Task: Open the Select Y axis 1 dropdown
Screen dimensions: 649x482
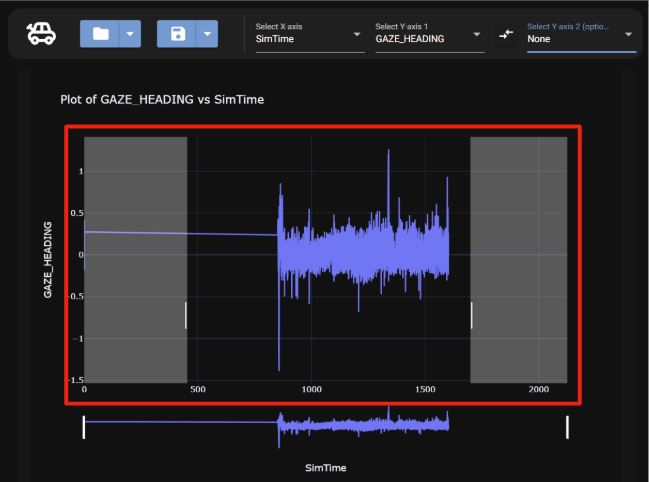Action: tap(430, 38)
